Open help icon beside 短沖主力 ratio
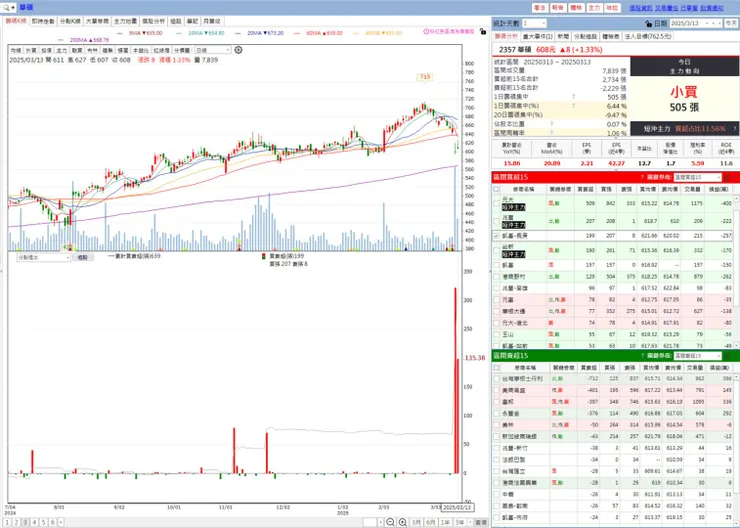The height and width of the screenshot is (528, 740). tap(734, 129)
